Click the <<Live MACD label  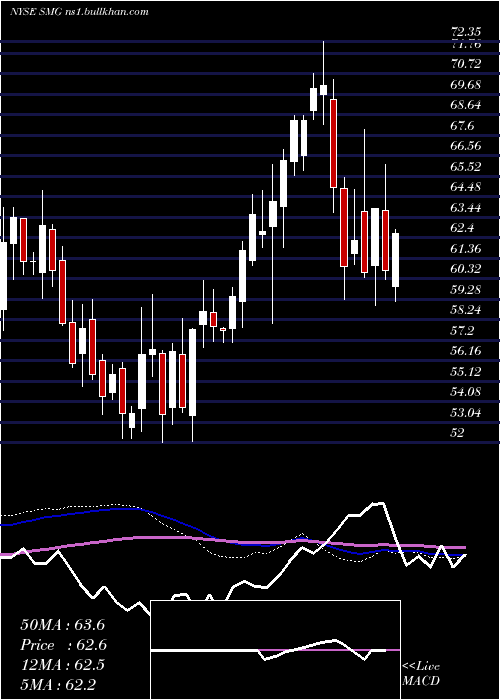point(421,674)
